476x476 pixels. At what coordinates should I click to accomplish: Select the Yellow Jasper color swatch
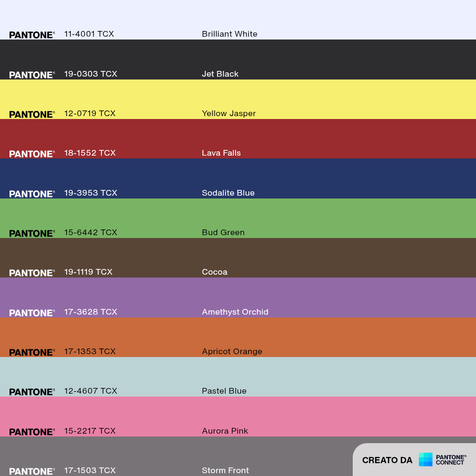pyautogui.click(x=238, y=99)
